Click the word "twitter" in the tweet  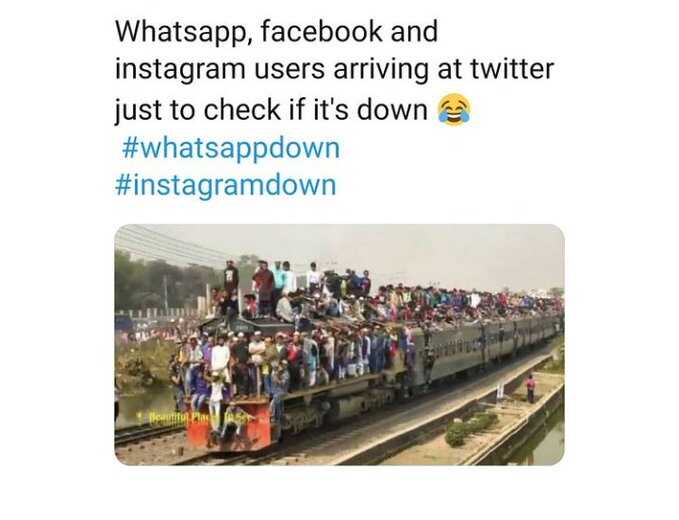(x=512, y=68)
